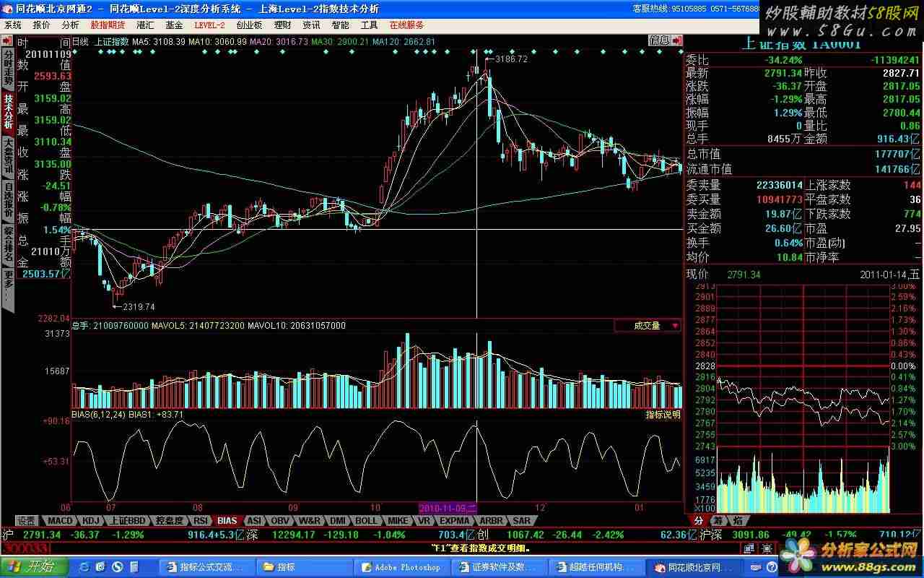Select the RSI indicator tab
The image size is (924, 578).
pyautogui.click(x=201, y=520)
